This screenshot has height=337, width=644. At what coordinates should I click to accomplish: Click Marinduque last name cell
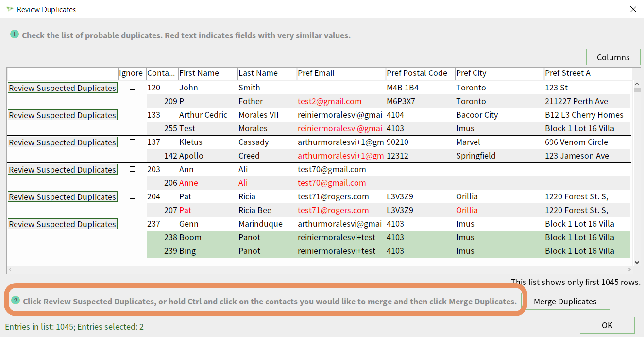(260, 224)
